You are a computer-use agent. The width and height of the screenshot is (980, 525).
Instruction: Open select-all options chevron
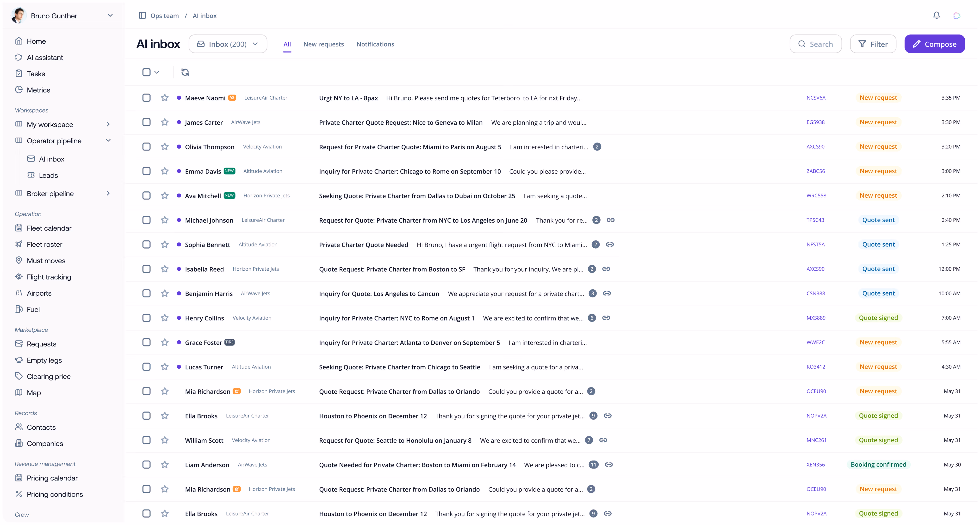(156, 72)
